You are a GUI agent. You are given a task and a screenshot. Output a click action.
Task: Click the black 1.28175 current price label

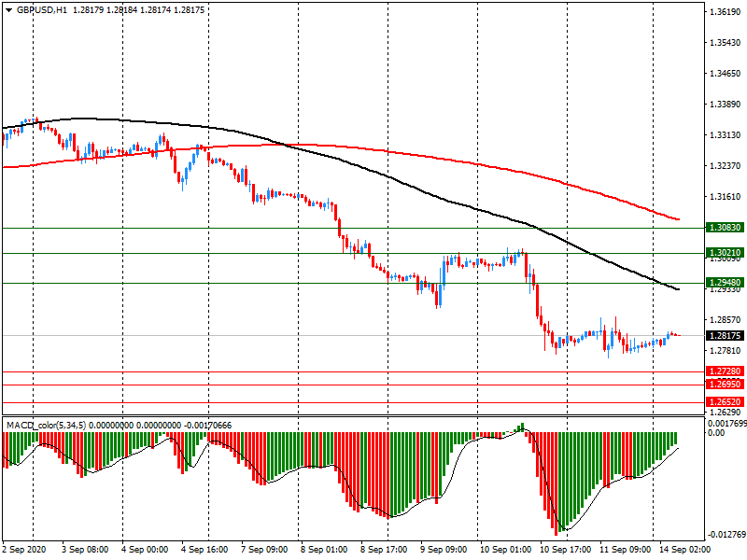point(725,335)
